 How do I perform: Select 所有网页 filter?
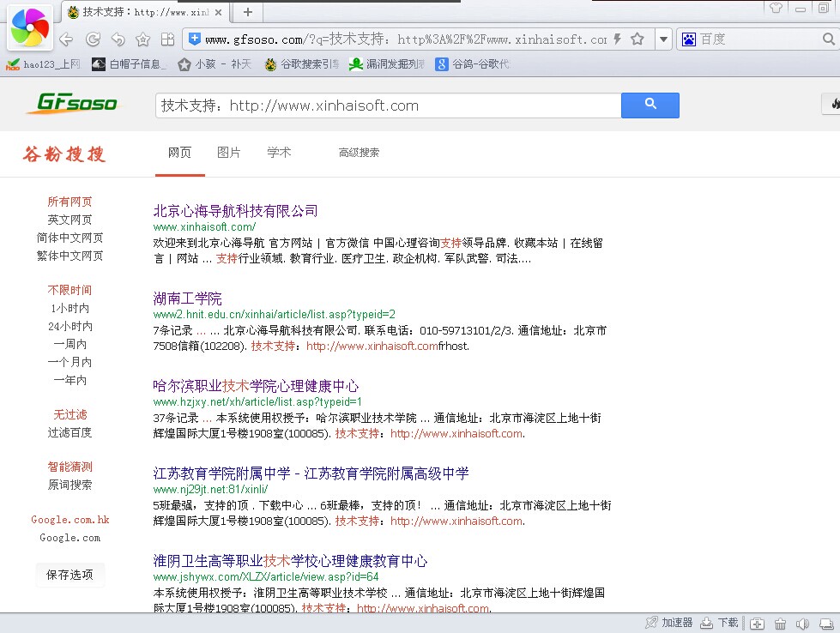[69, 202]
